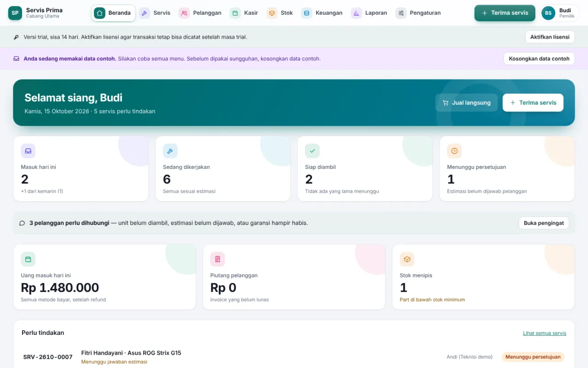Click the +1 dari kemarin (1) text
588x368 pixels.
point(42,191)
